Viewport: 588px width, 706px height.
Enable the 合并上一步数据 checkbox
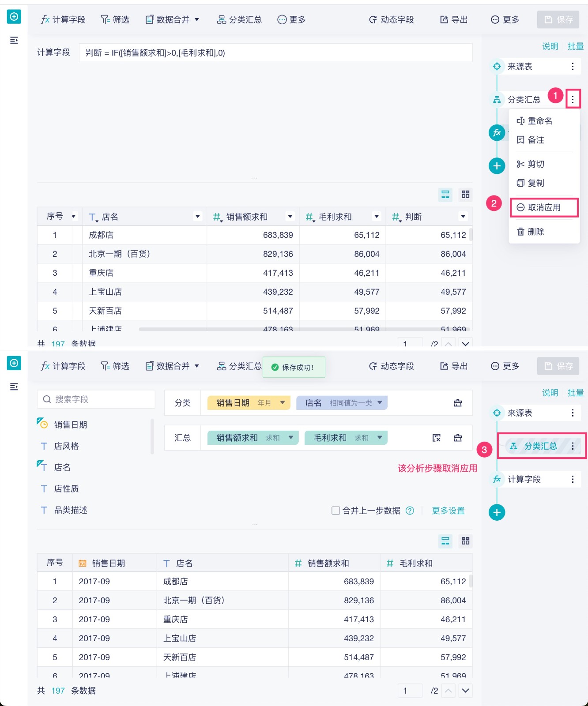point(335,511)
